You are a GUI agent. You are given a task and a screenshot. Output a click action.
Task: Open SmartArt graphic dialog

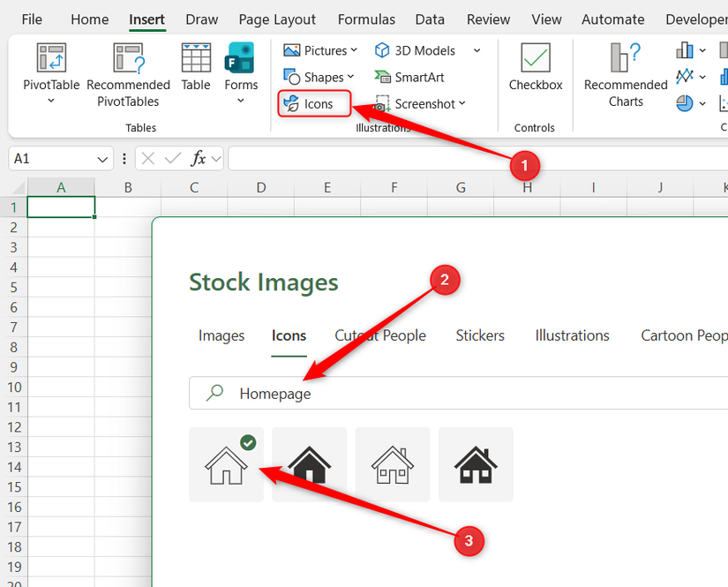coord(409,77)
